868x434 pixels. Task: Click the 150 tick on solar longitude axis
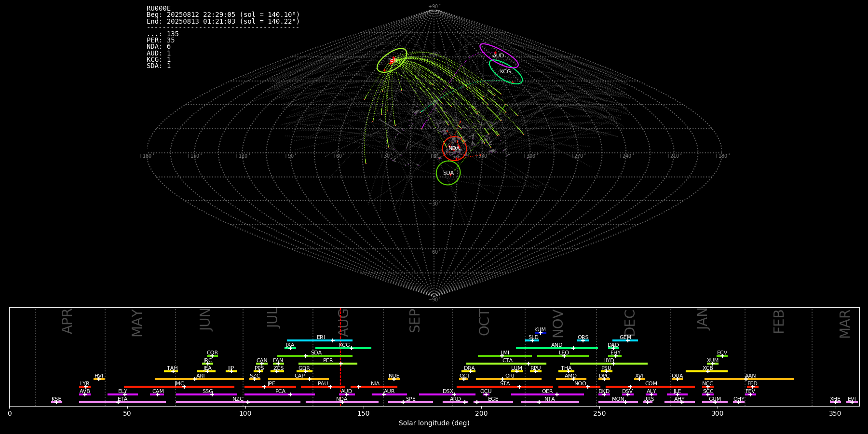coord(363,413)
